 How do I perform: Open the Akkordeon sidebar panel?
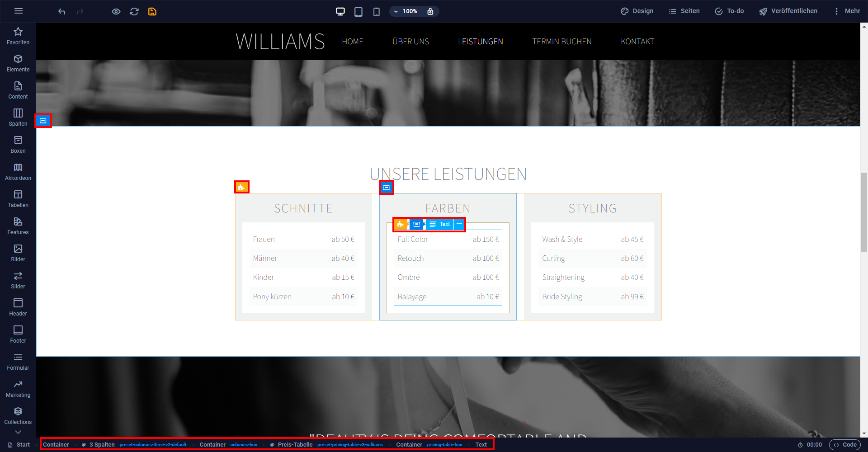18,172
